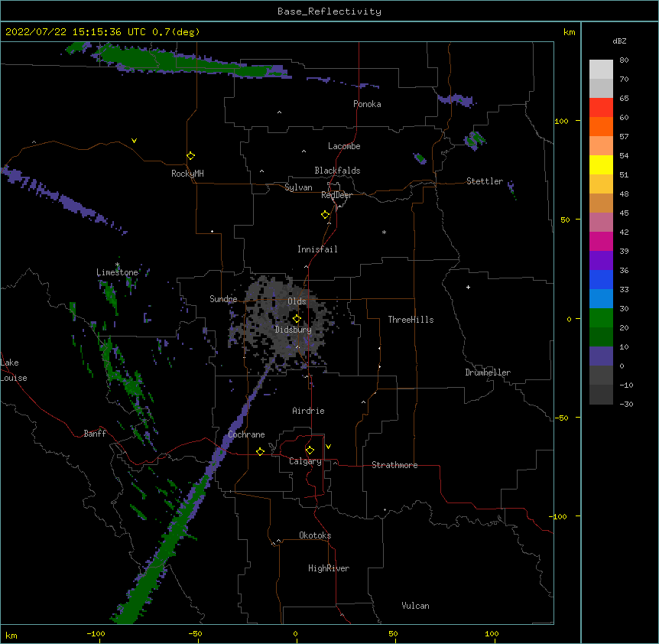
Task: Click the -50 tick on right axis
Action: [561, 418]
